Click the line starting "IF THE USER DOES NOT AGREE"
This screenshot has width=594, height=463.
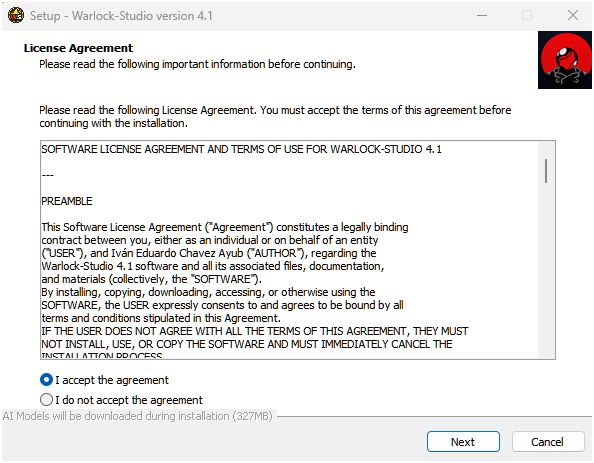[255, 331]
